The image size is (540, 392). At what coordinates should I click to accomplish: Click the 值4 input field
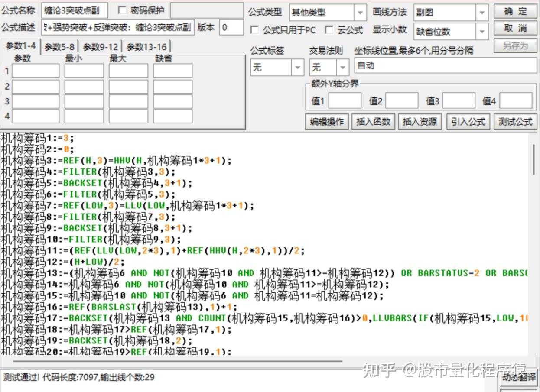(x=516, y=100)
